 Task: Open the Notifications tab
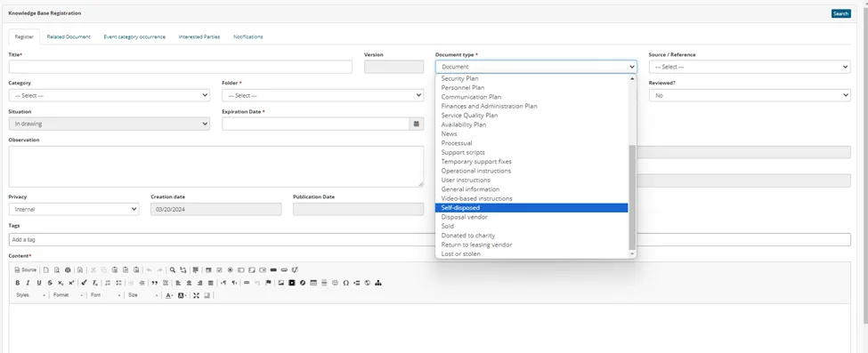[248, 36]
